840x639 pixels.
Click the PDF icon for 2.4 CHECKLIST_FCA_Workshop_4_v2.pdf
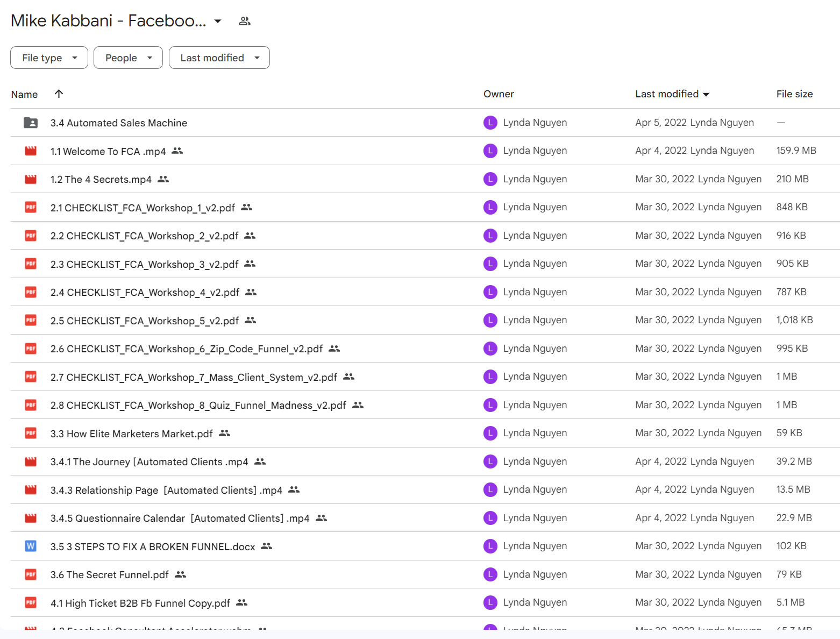pyautogui.click(x=31, y=292)
